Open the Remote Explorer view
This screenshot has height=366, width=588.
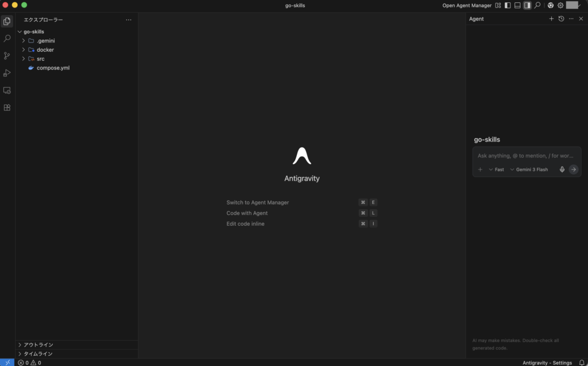7,90
